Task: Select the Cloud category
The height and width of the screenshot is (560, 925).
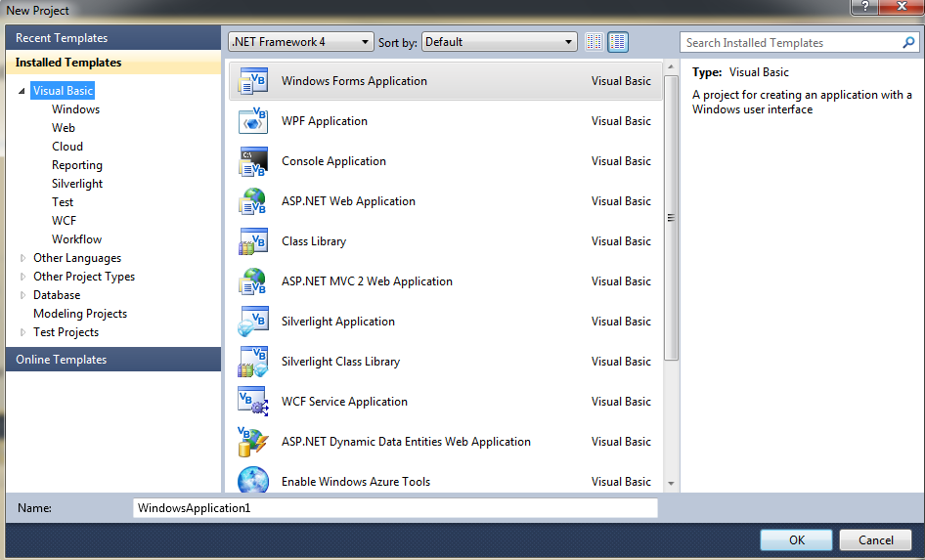Action: click(x=67, y=147)
